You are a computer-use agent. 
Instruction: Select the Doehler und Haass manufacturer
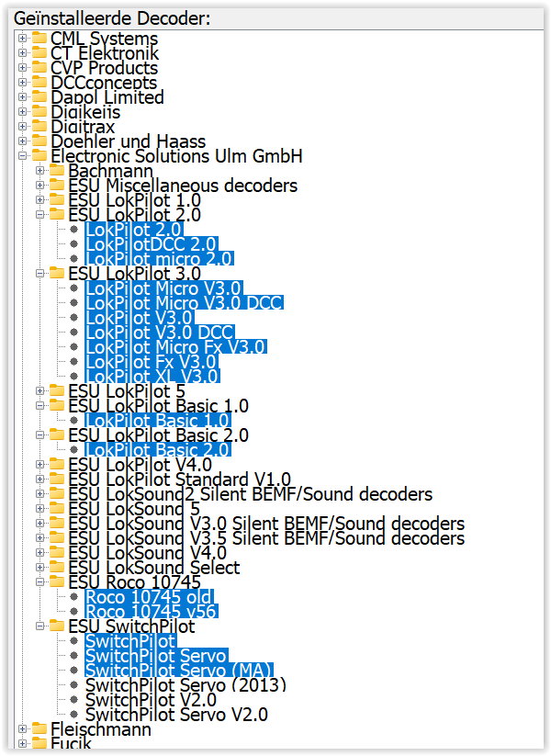(x=129, y=141)
